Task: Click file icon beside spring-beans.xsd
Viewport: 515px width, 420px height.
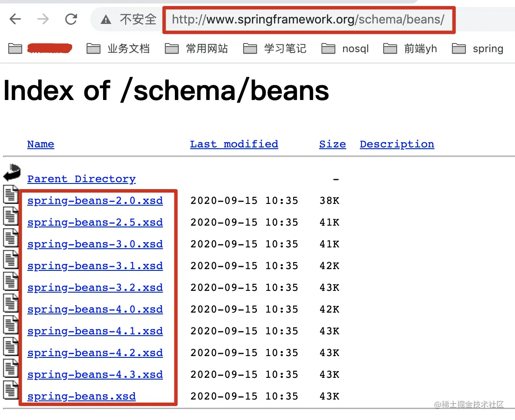Action: (x=11, y=390)
